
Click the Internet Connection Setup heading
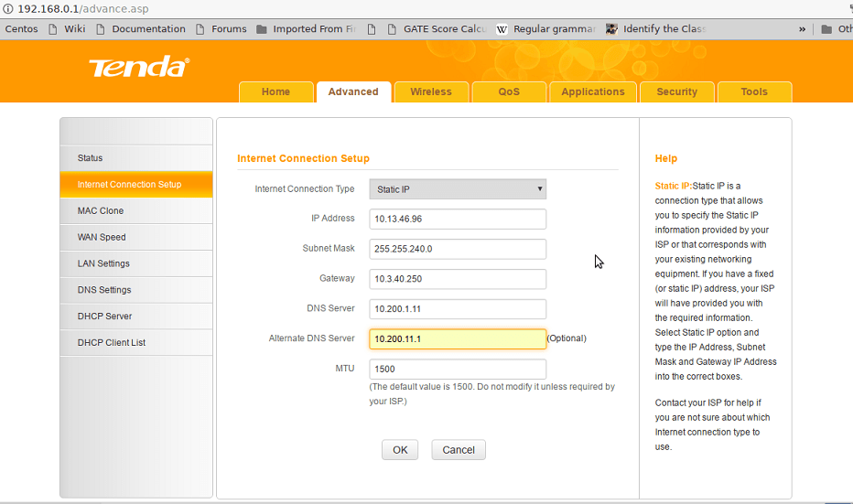[303, 158]
